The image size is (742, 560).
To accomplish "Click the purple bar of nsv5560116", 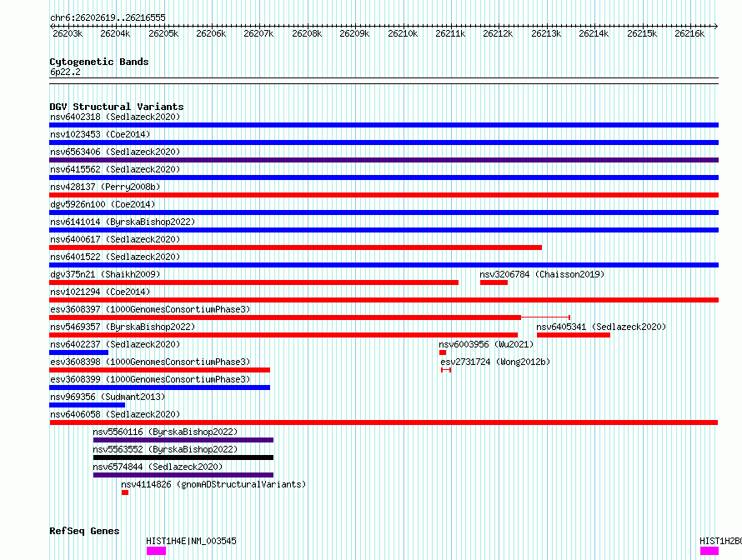I will click(x=183, y=440).
